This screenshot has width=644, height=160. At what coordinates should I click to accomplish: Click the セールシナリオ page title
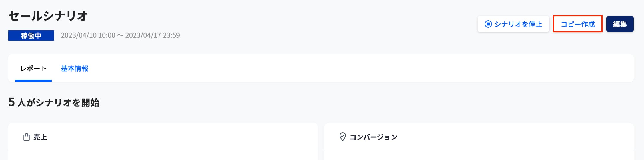48,16
